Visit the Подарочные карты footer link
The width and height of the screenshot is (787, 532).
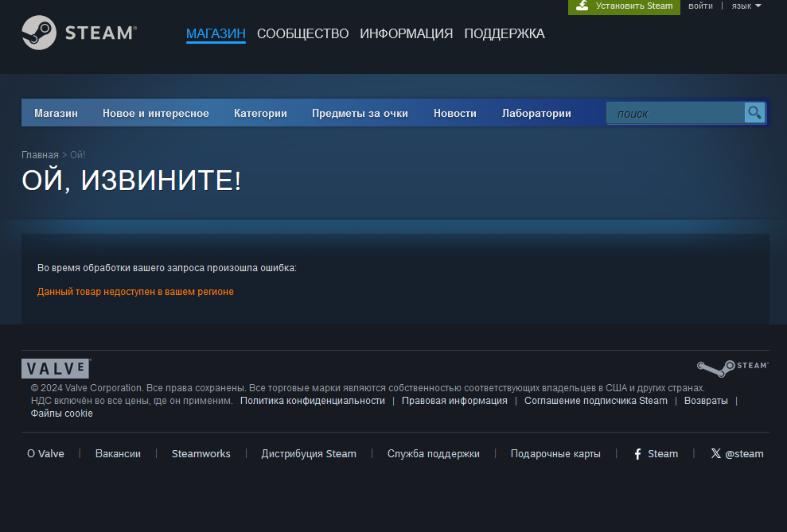(x=555, y=454)
